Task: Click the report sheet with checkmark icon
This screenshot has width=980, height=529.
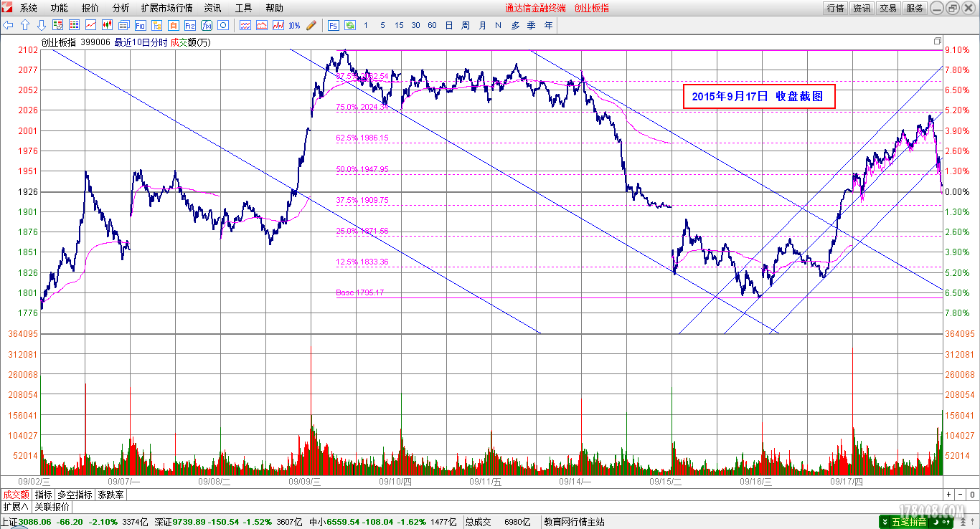Action: pyautogui.click(x=57, y=25)
